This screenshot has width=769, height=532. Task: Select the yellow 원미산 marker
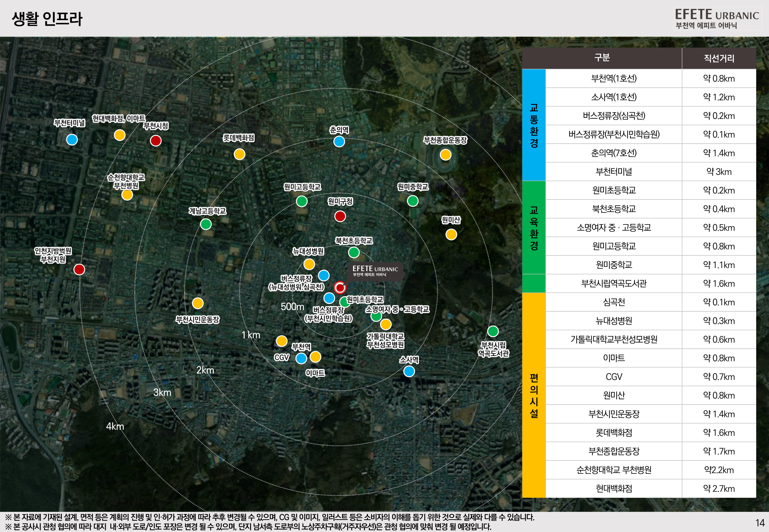click(451, 234)
